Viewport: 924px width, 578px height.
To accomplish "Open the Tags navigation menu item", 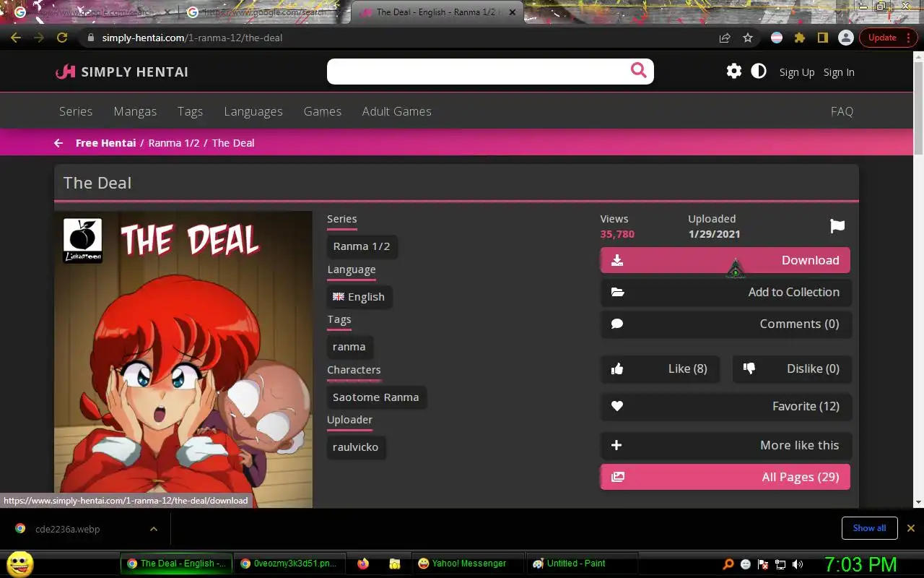I will point(191,111).
